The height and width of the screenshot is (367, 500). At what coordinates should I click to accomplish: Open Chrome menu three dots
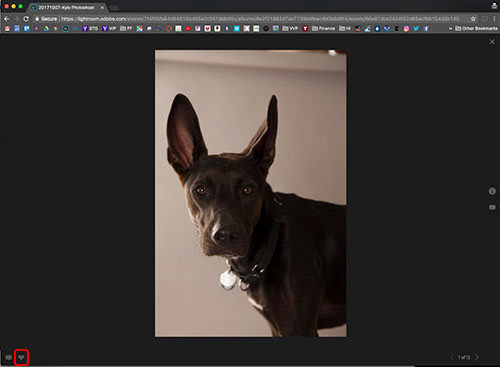495,19
